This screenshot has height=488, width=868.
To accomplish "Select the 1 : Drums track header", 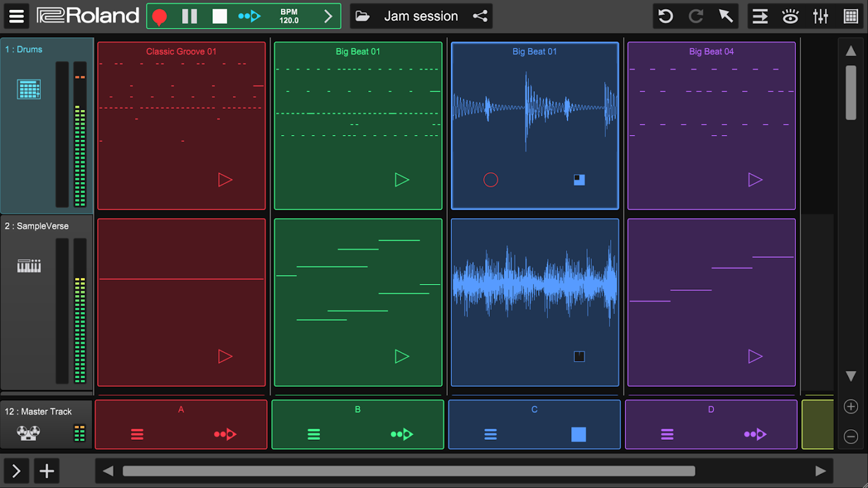I will 47,125.
